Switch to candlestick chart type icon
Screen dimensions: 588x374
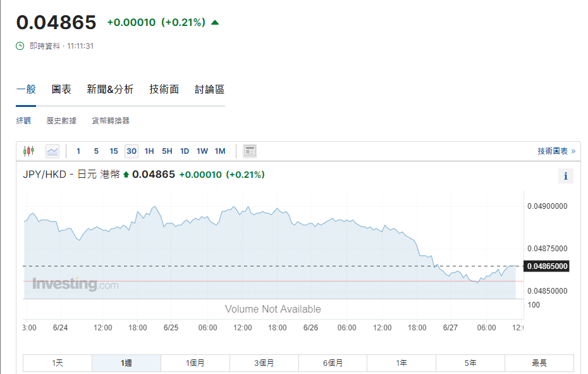tap(28, 151)
